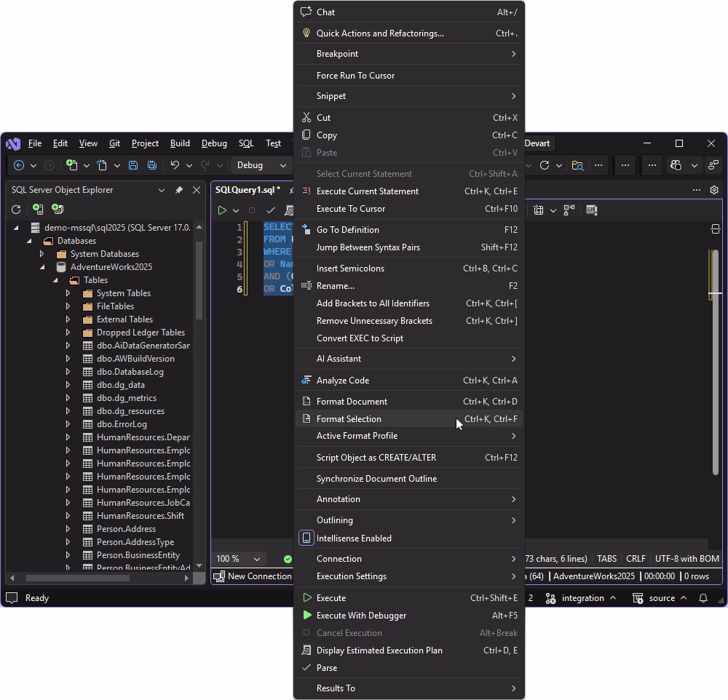Click the Undo icon in toolbar
The height and width of the screenshot is (700, 728).
pyautogui.click(x=175, y=165)
